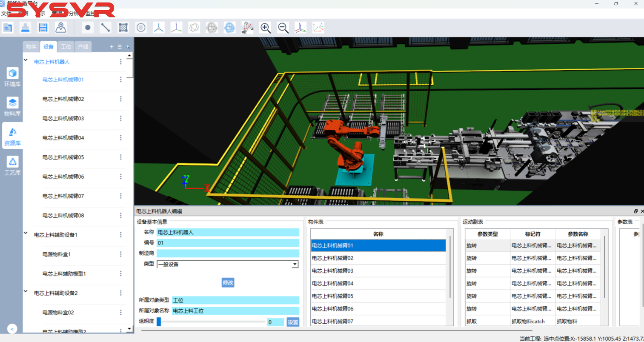
Task: Collapse the sidebar with the round arrow button
Action: pos(12,329)
